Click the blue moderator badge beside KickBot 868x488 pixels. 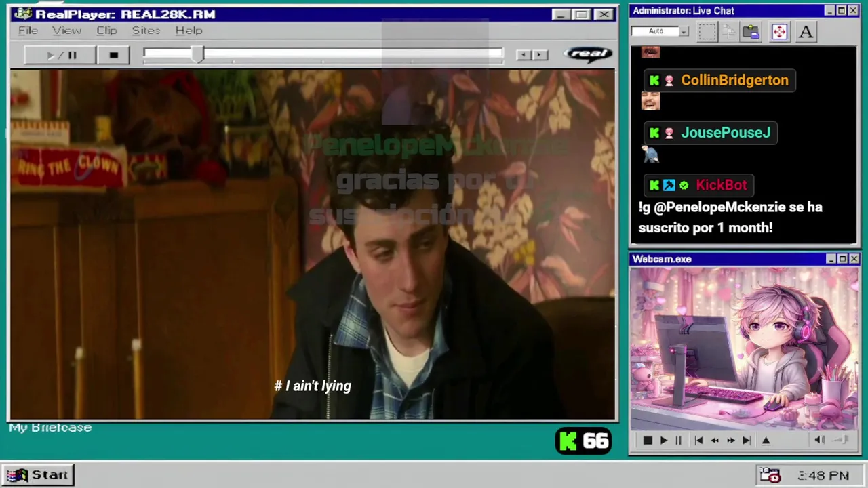(x=669, y=185)
